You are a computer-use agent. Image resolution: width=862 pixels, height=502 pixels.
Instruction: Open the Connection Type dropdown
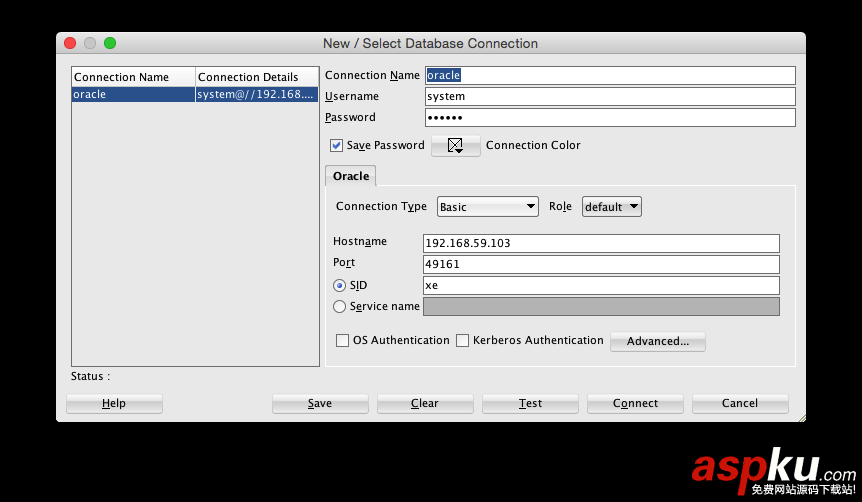point(488,207)
